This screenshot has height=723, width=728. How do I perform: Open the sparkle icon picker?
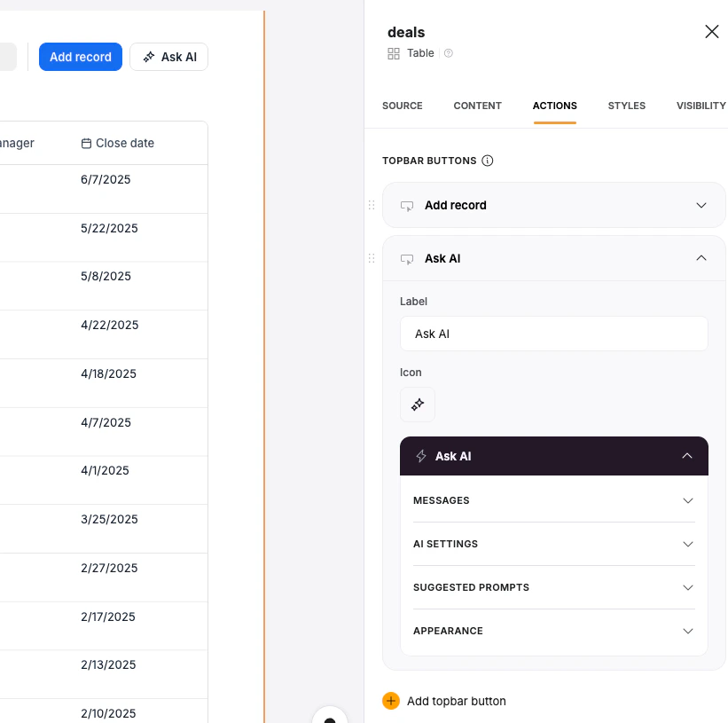click(x=418, y=405)
